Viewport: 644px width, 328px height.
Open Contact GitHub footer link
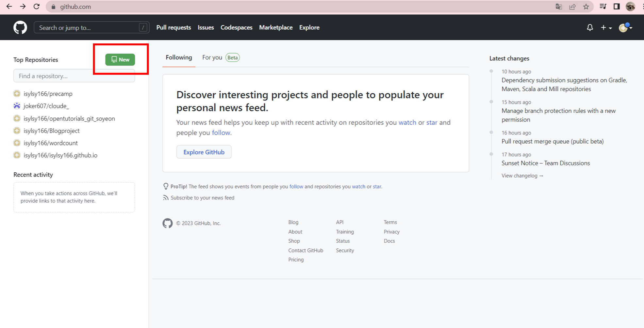305,250
